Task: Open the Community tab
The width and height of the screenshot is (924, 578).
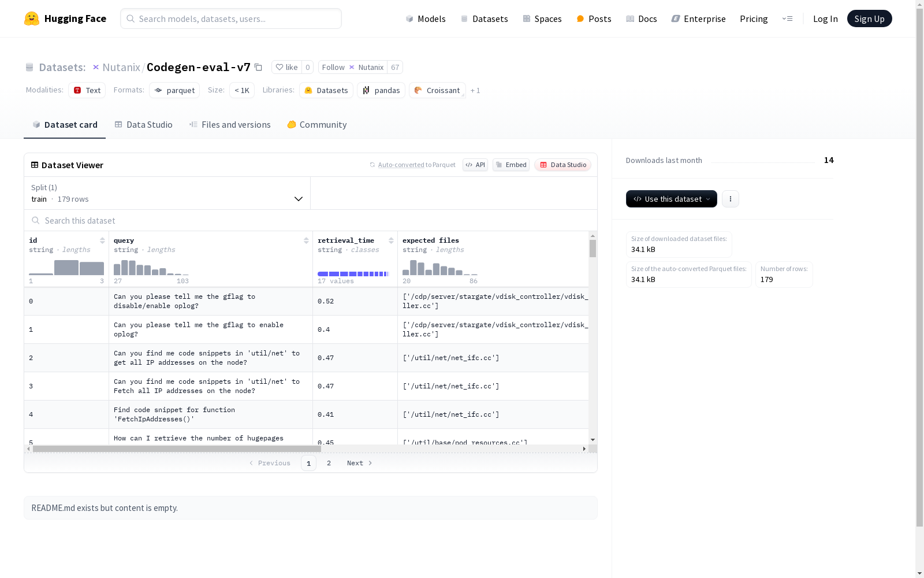Action: coord(317,125)
